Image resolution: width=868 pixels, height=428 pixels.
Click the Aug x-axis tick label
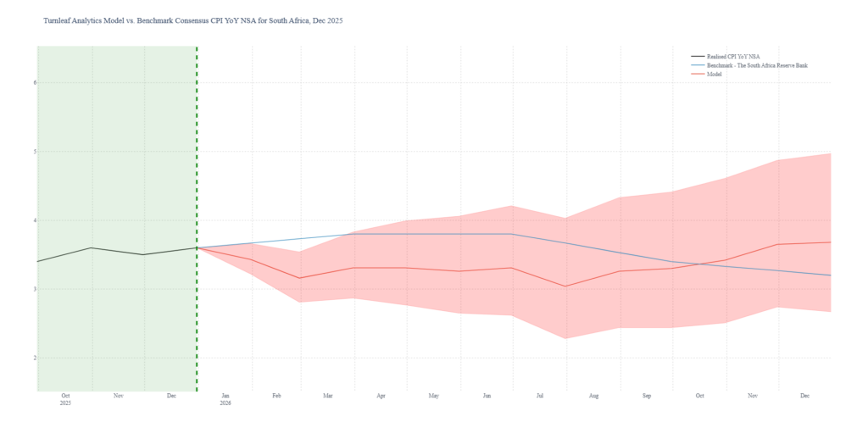[x=593, y=396]
